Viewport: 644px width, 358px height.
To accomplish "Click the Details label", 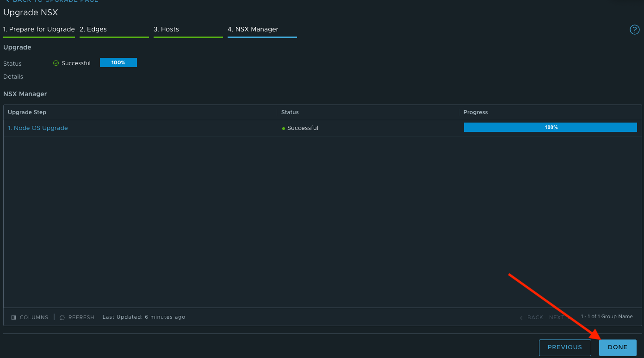I will tap(13, 77).
